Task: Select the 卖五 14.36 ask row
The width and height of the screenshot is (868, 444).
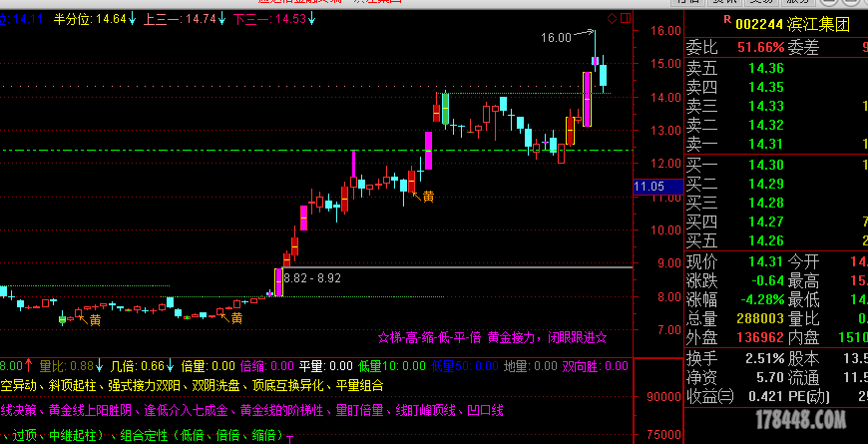Action: click(775, 69)
